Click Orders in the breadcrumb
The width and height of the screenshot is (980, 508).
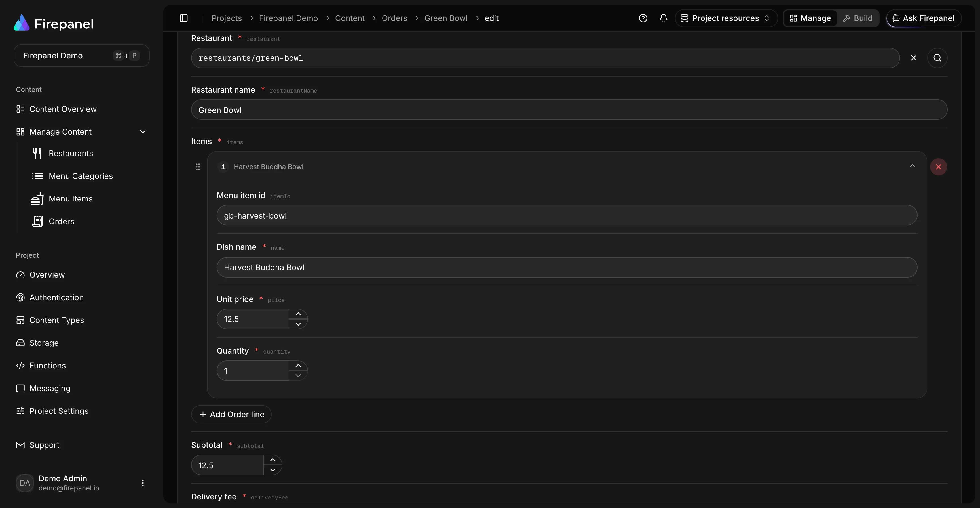click(x=394, y=18)
